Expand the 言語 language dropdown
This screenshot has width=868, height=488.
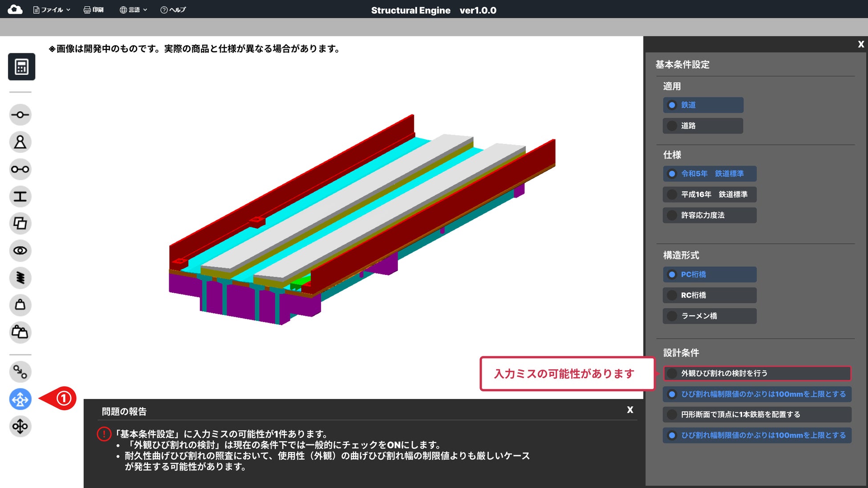click(x=133, y=10)
